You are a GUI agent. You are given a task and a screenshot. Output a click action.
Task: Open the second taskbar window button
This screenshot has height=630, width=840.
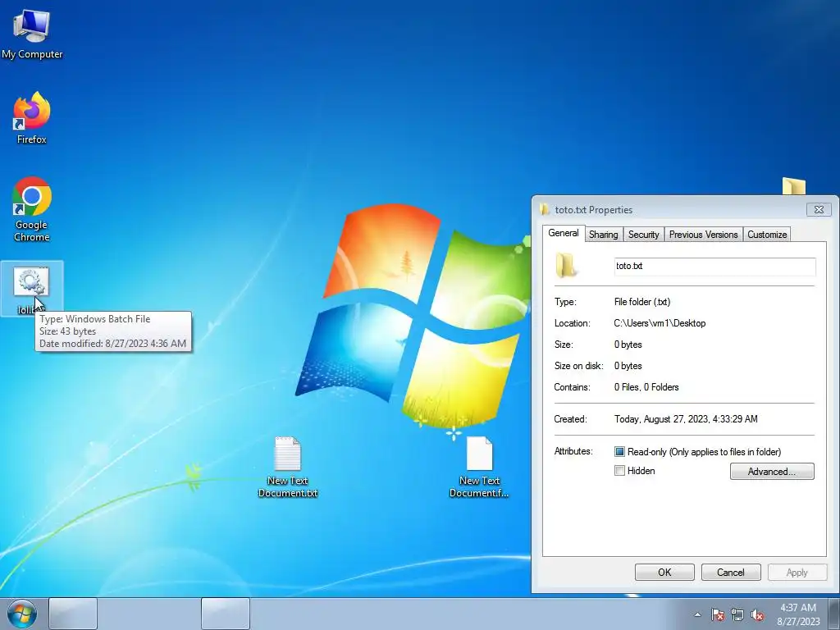point(225,614)
